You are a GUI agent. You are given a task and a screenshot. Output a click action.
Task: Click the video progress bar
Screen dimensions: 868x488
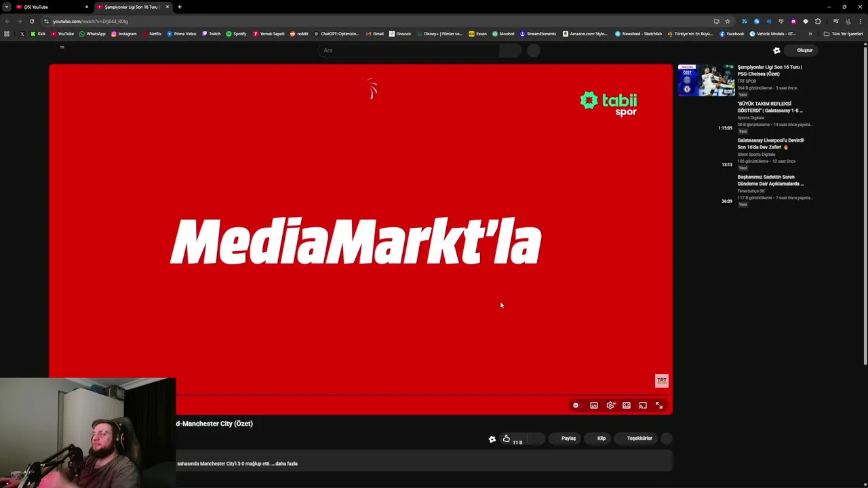[361, 394]
